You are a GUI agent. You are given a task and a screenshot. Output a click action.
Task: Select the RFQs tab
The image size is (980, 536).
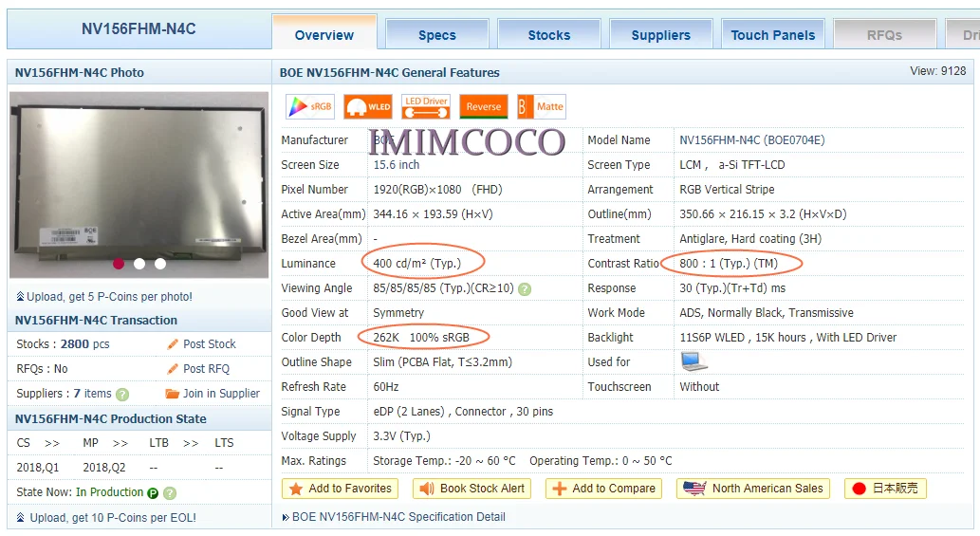tap(884, 34)
